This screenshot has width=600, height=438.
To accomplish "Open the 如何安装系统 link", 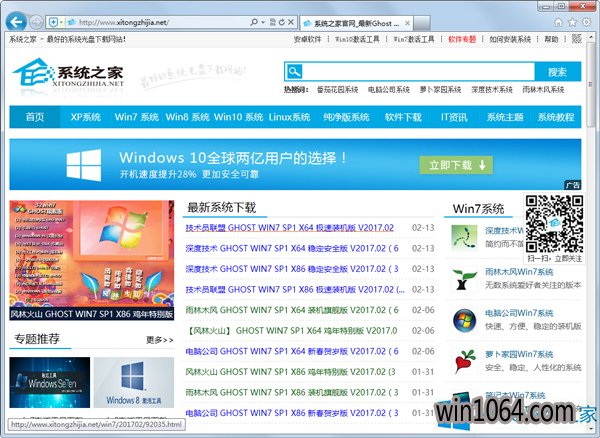I will coord(510,39).
